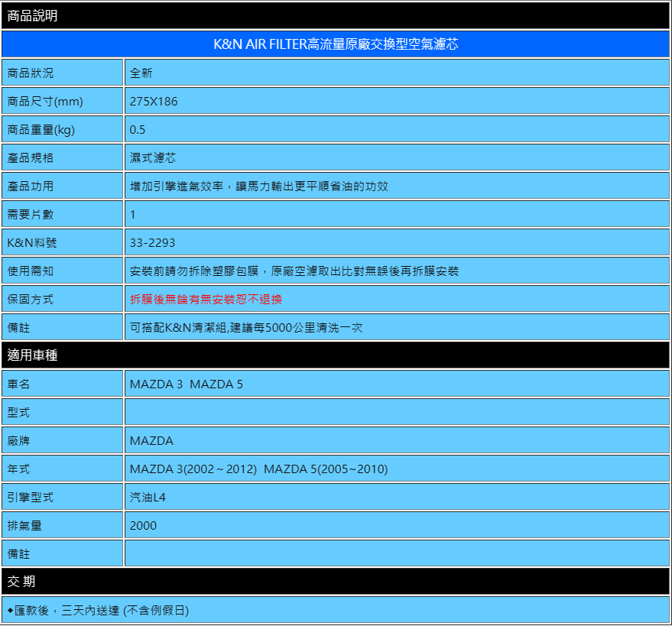Select the 濕式濾芯 value

[153, 158]
